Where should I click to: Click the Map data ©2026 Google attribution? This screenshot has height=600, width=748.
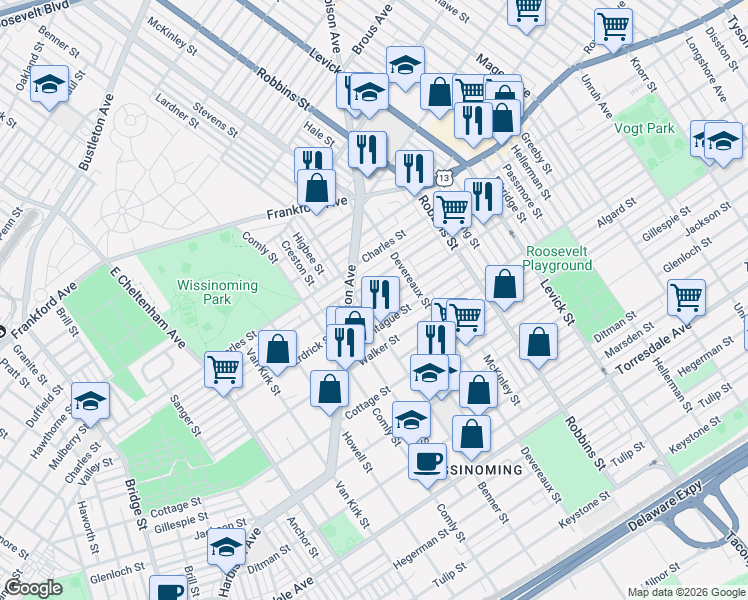(686, 593)
